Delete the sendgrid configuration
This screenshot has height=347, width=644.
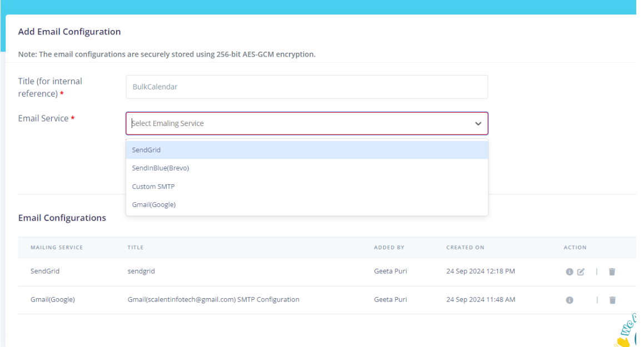point(612,271)
